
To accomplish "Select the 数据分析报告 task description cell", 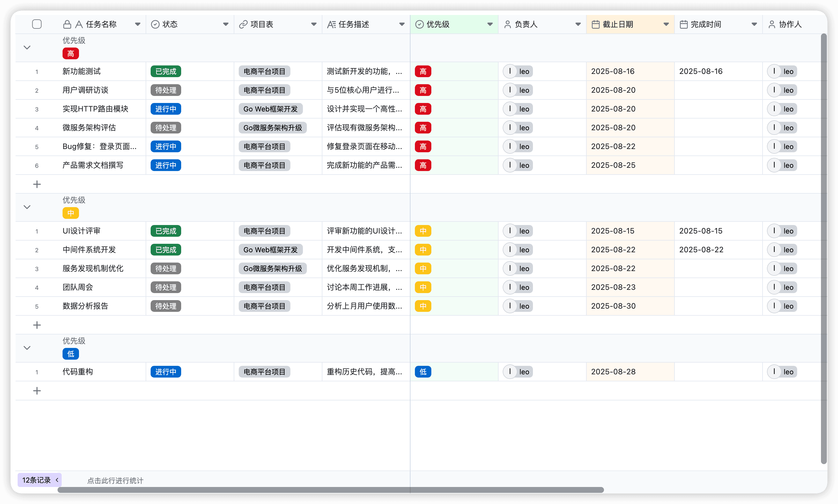I will pyautogui.click(x=366, y=306).
